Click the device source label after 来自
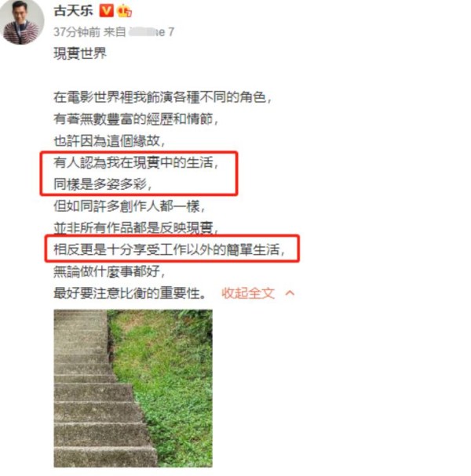 (152, 32)
